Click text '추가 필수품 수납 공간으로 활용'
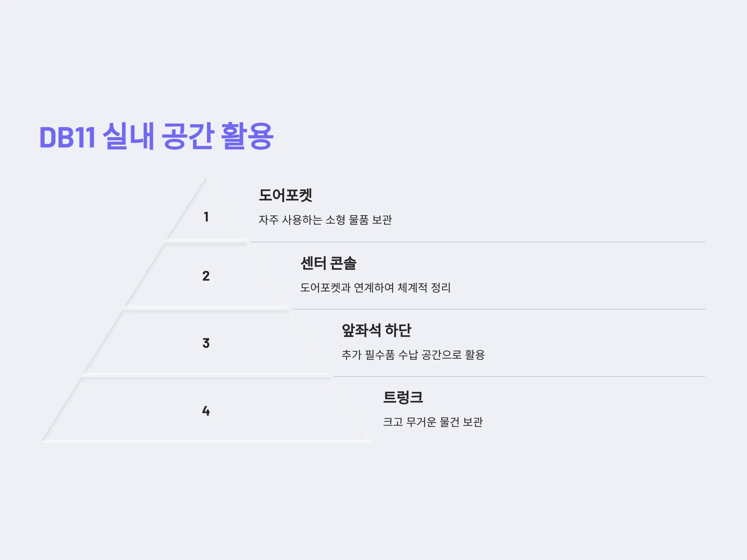 click(x=413, y=354)
